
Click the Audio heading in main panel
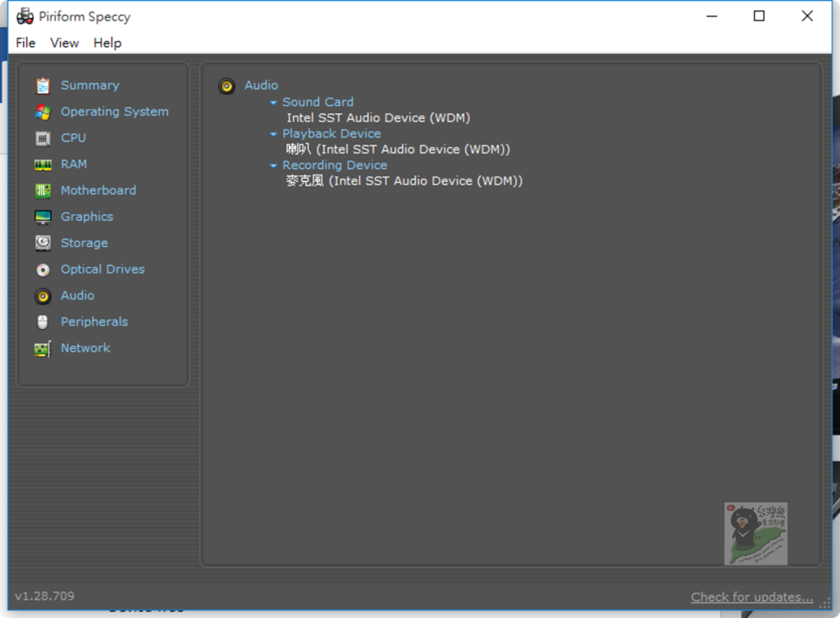pos(262,85)
